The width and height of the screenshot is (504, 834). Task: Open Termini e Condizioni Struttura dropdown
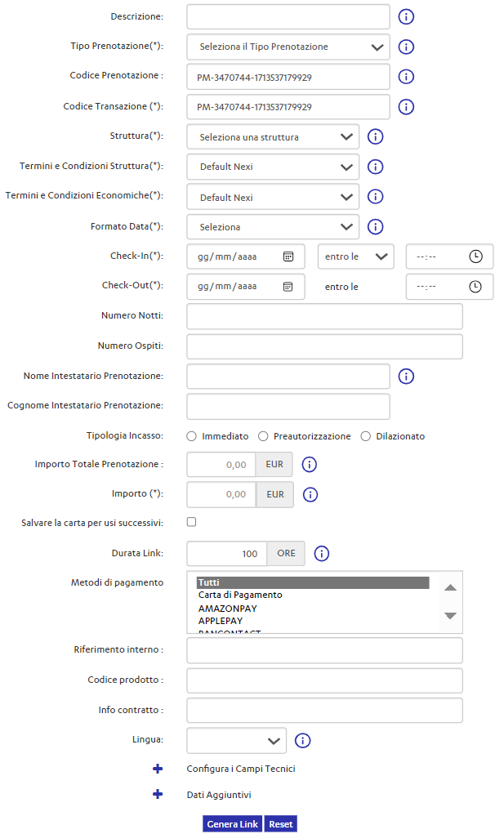273,167
